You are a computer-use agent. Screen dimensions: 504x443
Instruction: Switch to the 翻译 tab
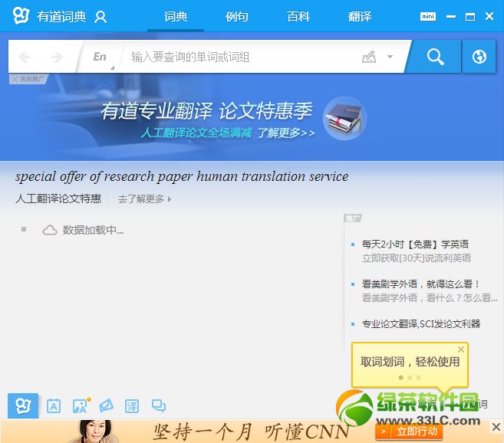359,16
